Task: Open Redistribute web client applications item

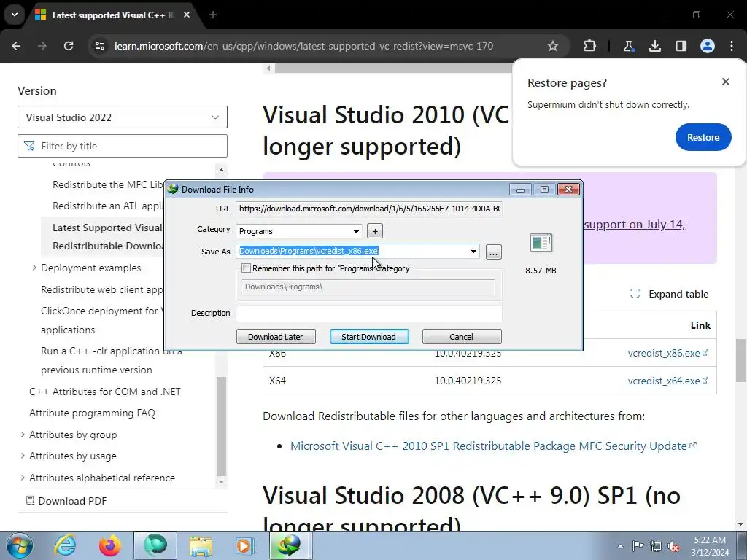Action: point(102,289)
